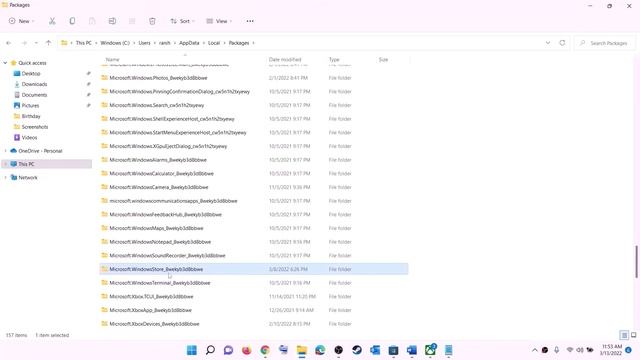Select Microsoft.WindowsCalculator_8wekyb3d8bbwe folder
This screenshot has width=640, height=360.
tap(253, 173)
